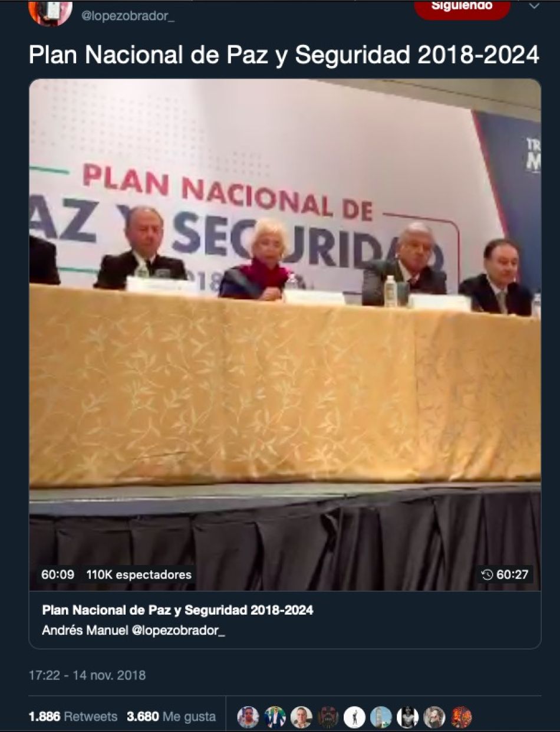Viewport: 560px width, 732px height.
Task: Expand the tweet options chevron menu
Action: pyautogui.click(x=534, y=6)
